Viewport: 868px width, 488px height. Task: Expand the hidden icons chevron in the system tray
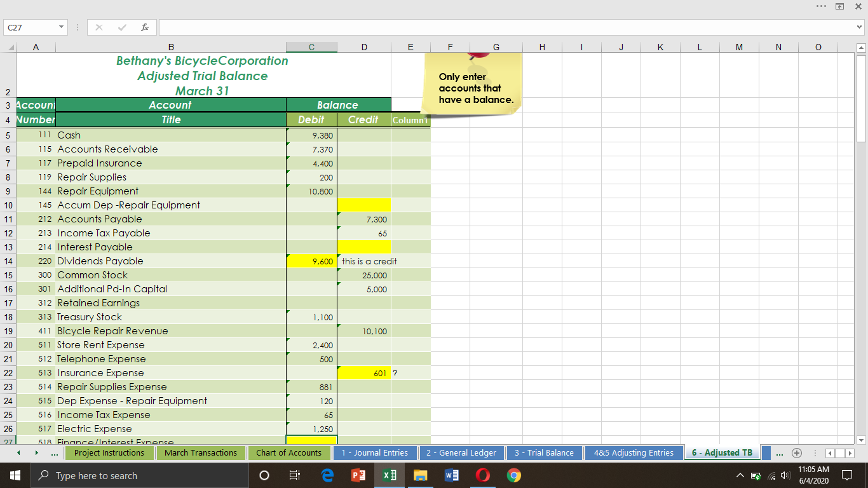[740, 475]
